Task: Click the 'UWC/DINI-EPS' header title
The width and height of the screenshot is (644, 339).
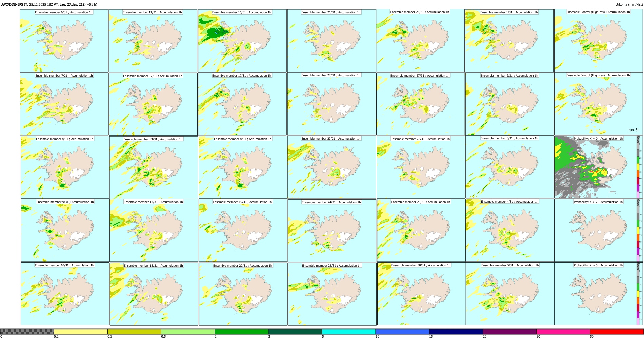Action: click(12, 4)
